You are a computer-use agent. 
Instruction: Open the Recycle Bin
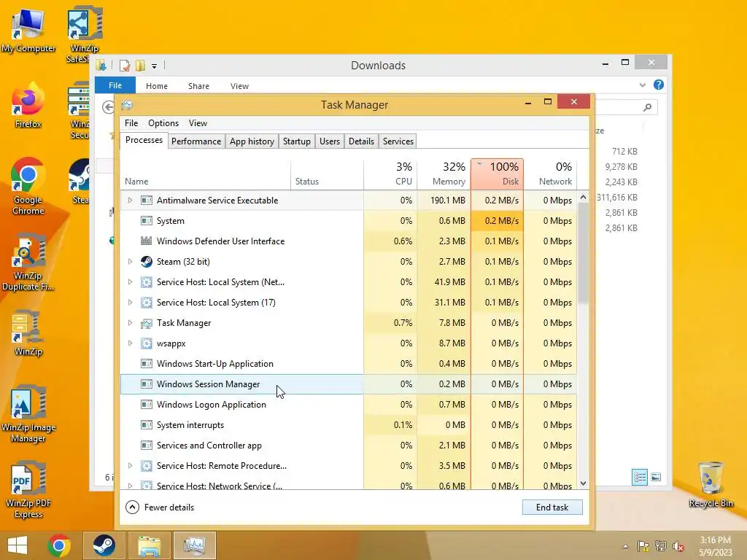(711, 485)
